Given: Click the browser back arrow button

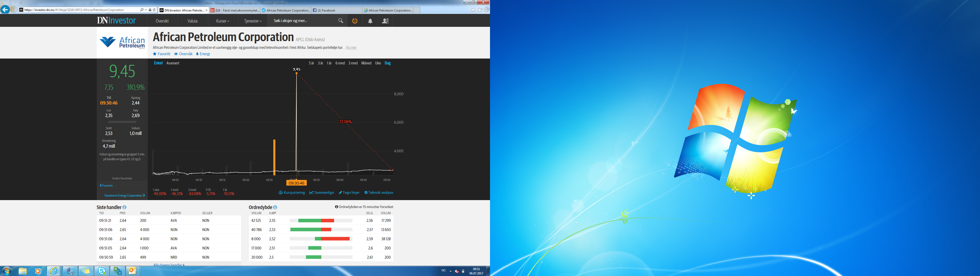Looking at the screenshot, I should [5, 10].
